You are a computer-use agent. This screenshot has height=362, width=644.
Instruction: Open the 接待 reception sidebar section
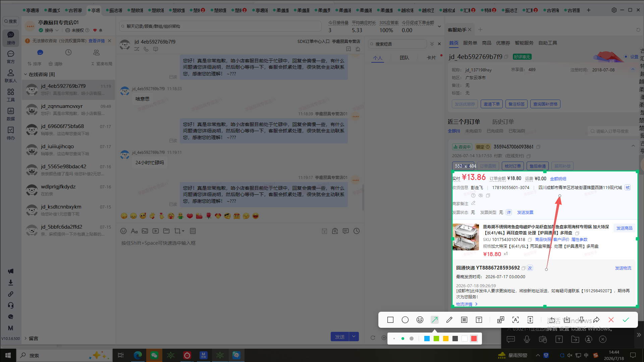coord(11,38)
